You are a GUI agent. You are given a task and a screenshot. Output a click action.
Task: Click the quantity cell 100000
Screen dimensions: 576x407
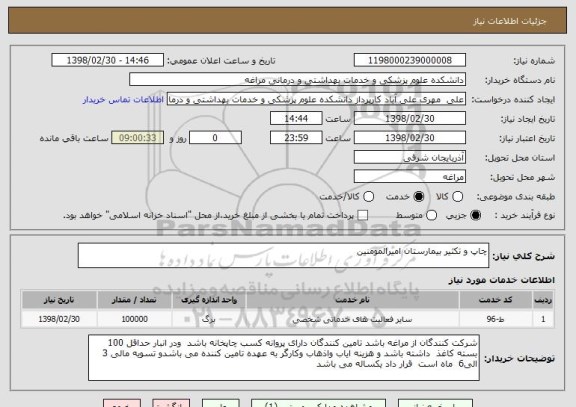click(134, 319)
